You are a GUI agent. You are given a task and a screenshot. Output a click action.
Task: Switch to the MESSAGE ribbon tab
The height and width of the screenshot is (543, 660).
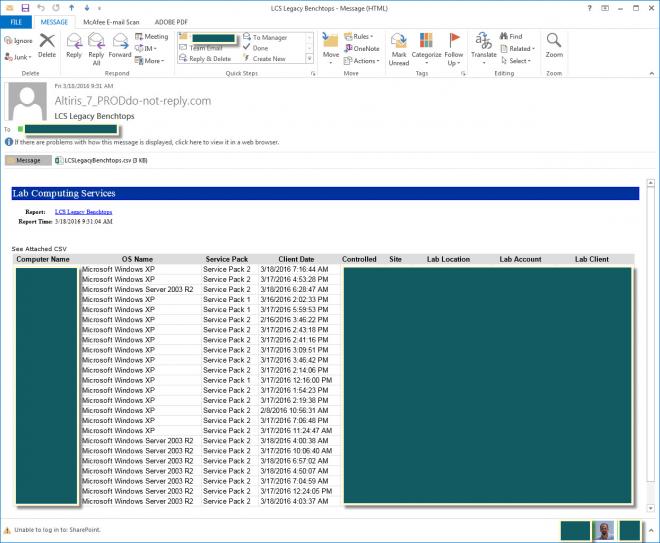click(54, 22)
